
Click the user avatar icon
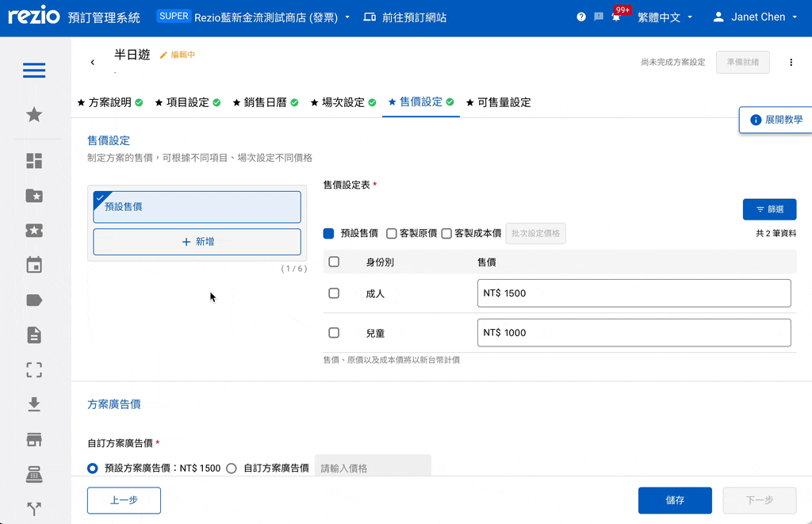[x=718, y=17]
